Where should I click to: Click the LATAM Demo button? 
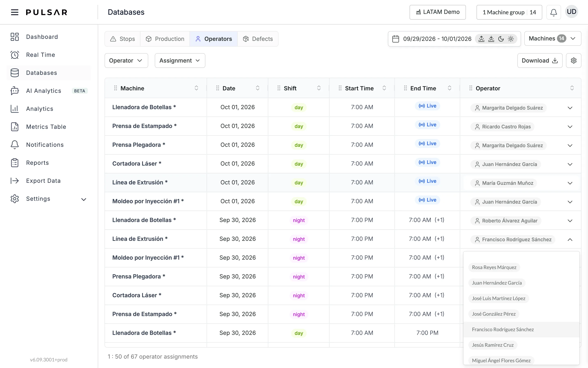(x=437, y=12)
